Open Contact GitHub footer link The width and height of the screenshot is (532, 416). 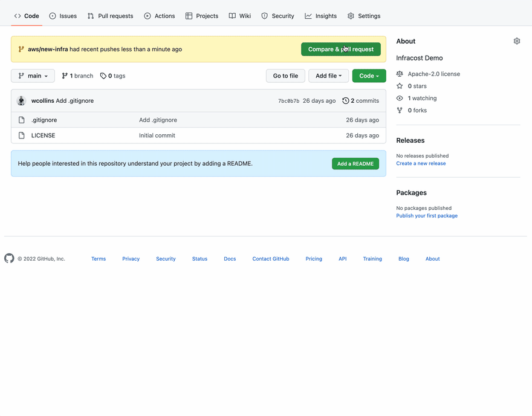[x=270, y=259]
